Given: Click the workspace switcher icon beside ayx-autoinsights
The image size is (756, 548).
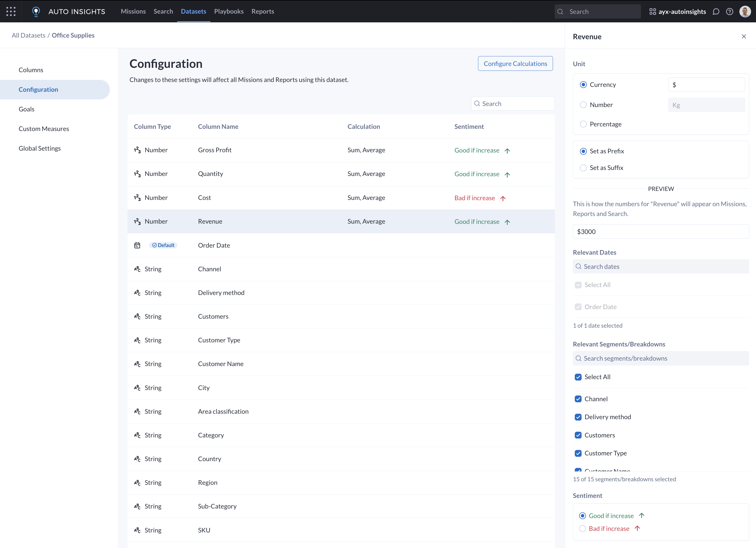Looking at the screenshot, I should (652, 12).
